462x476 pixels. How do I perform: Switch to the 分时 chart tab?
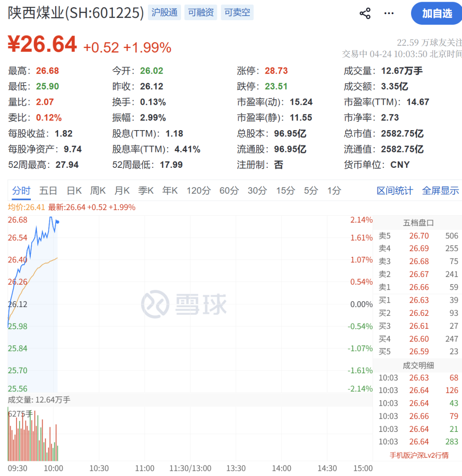tap(21, 191)
